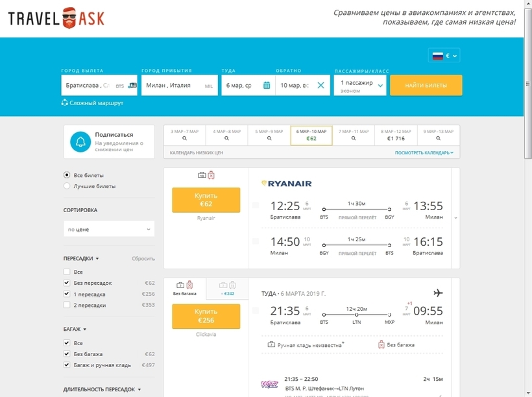Open the по цене sorting dropdown

(109, 230)
